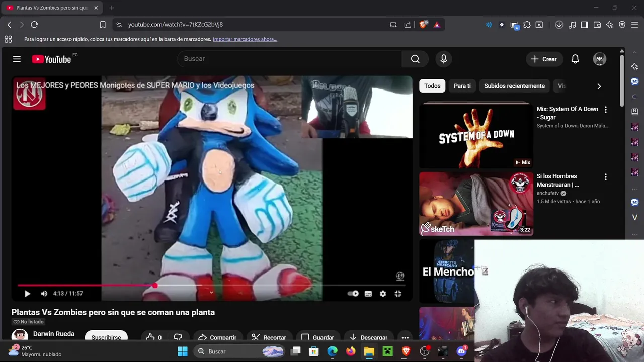Open the Darwin Rueda channel name

pos(54,334)
